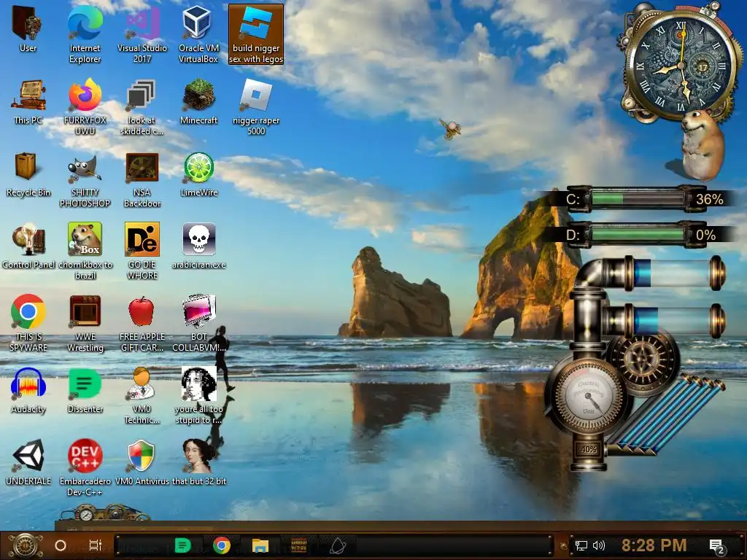Launch the GIMP icon labeled PHOTOSHOP
The width and height of the screenshot is (747, 560).
tap(85, 179)
